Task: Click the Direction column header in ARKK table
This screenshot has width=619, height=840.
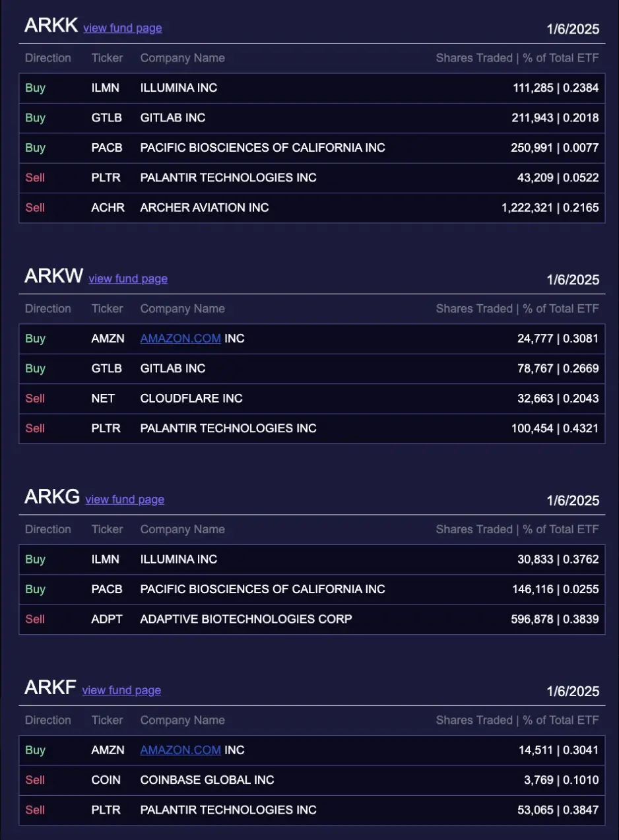Action: pyautogui.click(x=48, y=58)
